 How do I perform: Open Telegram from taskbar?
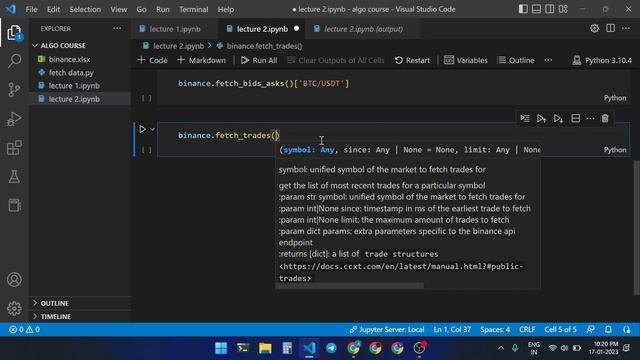click(331, 348)
